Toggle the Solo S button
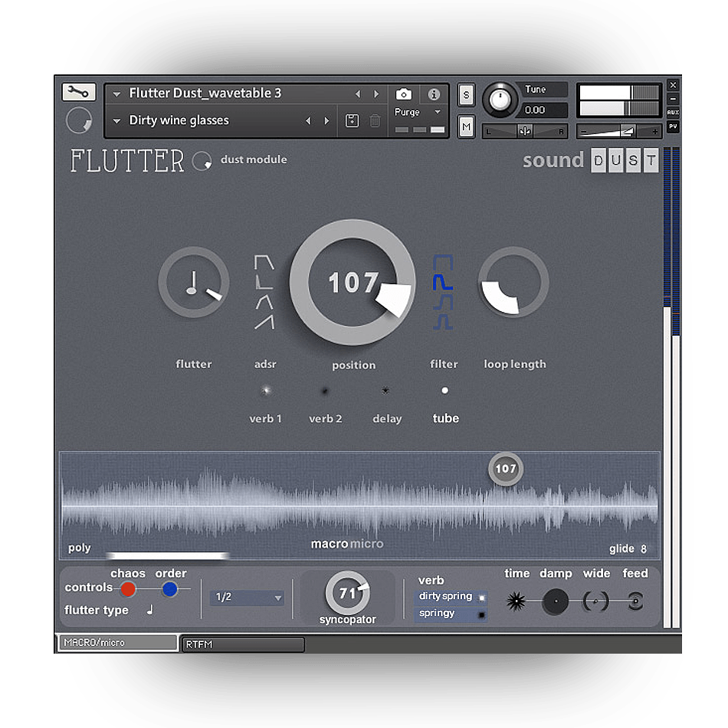728x728 pixels. (x=466, y=96)
